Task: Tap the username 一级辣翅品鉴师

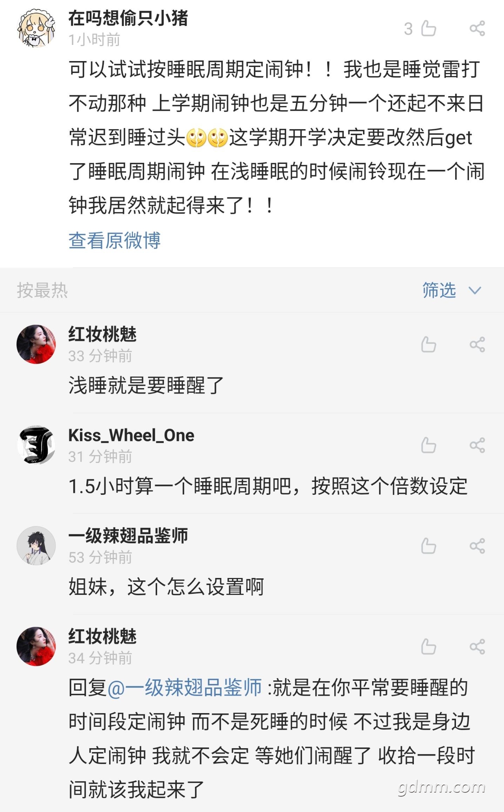Action: [128, 536]
